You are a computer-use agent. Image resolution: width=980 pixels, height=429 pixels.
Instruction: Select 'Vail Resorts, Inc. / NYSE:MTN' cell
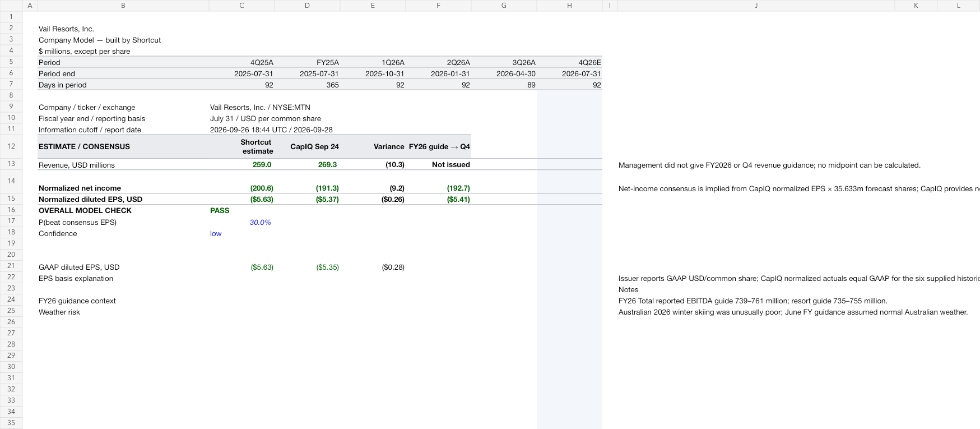tap(260, 107)
